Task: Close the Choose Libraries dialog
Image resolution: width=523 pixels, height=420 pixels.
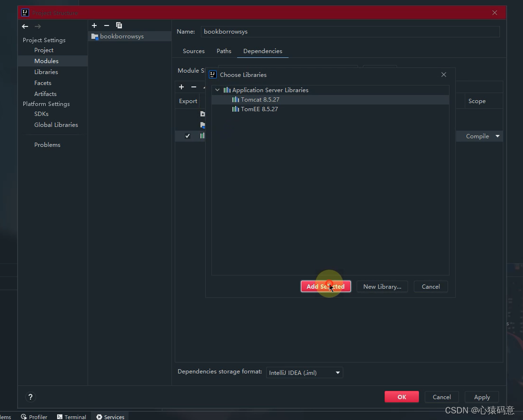Action: (444, 75)
